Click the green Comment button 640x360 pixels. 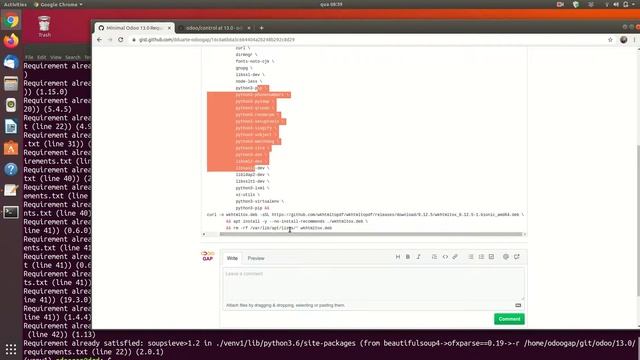coord(509,319)
